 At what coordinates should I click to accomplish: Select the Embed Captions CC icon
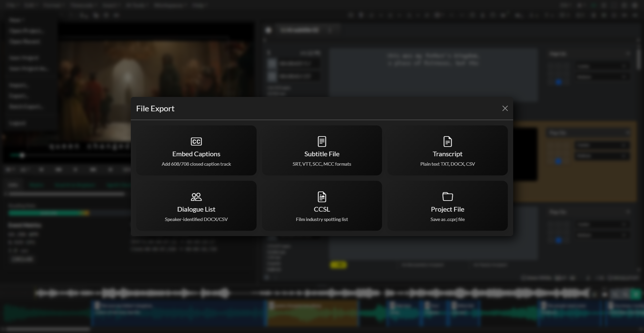[x=196, y=142]
